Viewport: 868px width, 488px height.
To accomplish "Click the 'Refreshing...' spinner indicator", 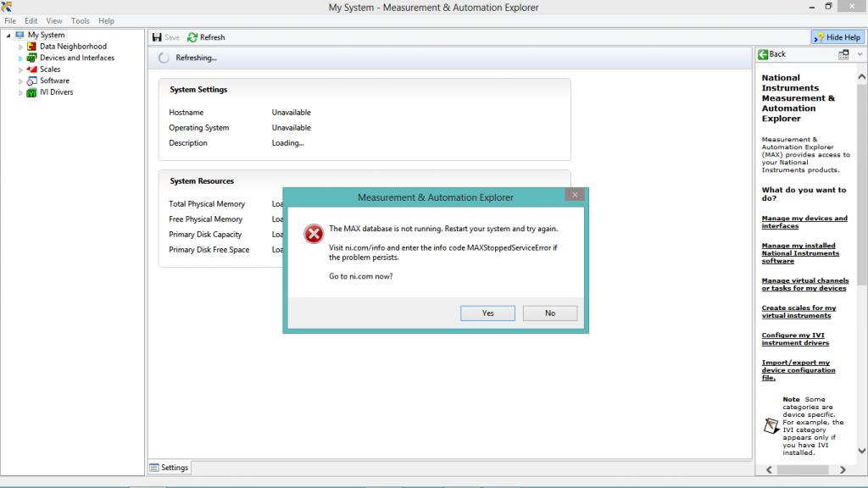I will pos(164,58).
